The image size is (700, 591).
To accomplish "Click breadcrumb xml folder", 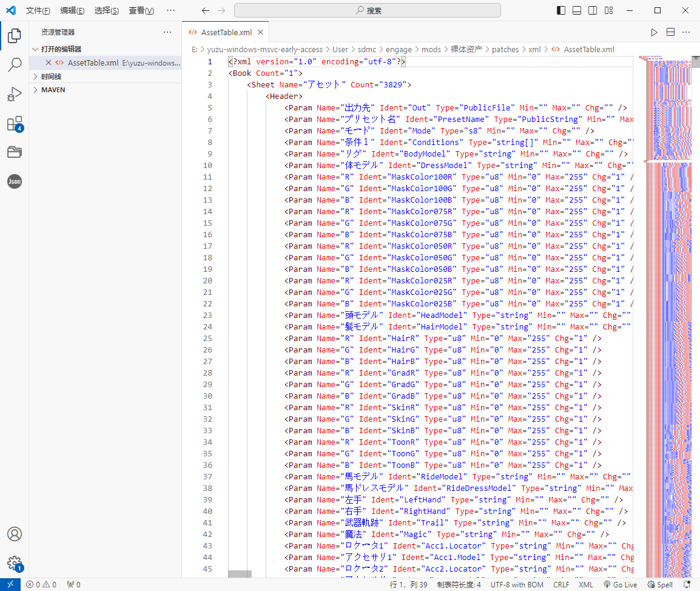I will click(534, 50).
